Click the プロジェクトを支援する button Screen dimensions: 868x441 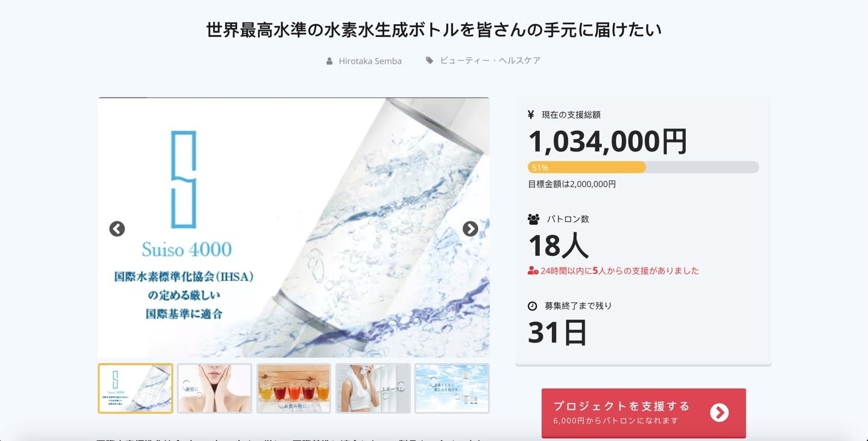(644, 413)
